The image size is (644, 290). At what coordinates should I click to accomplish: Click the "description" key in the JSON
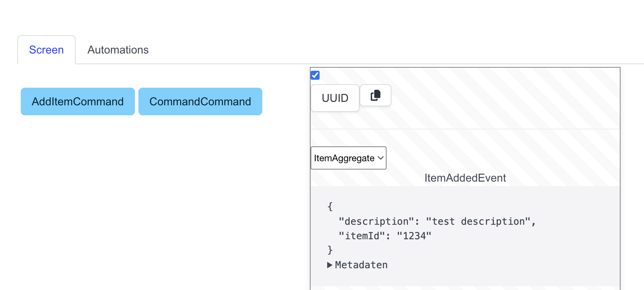click(x=376, y=221)
